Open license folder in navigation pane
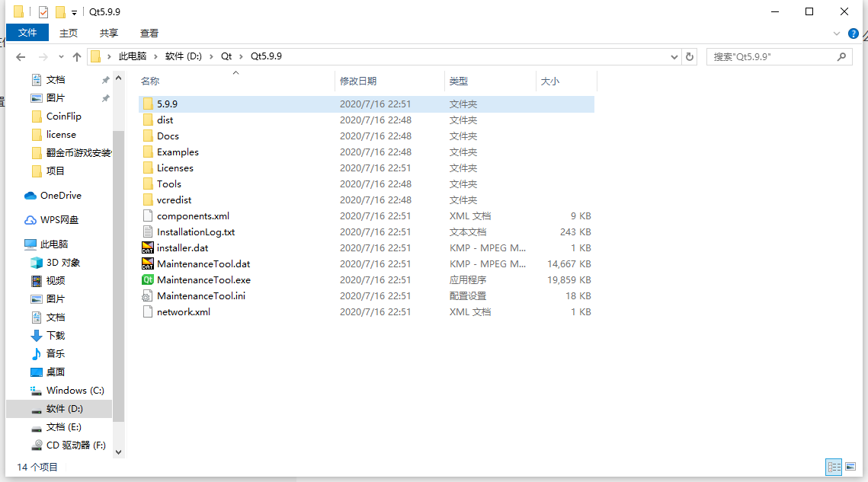 61,135
